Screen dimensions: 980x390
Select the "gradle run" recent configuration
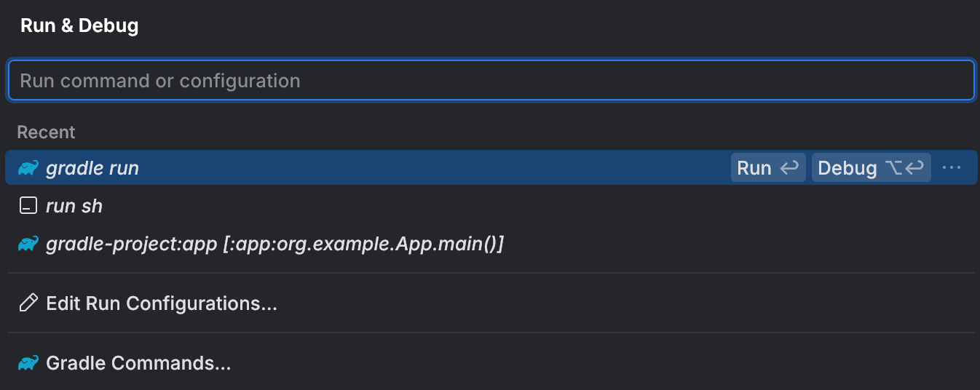(92, 168)
